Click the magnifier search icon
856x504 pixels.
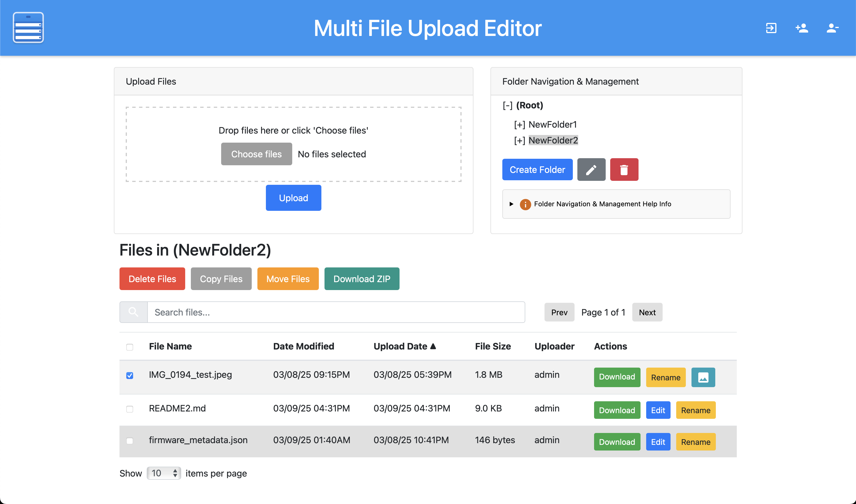pos(133,312)
